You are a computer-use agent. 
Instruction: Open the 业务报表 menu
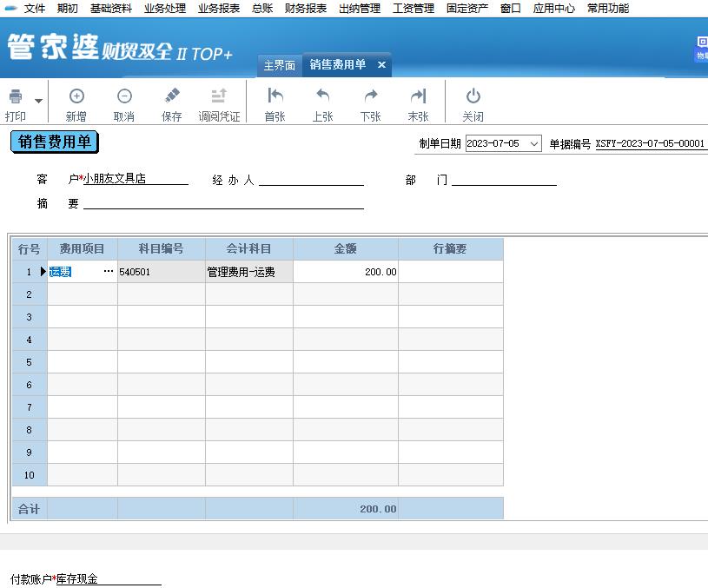(x=219, y=8)
